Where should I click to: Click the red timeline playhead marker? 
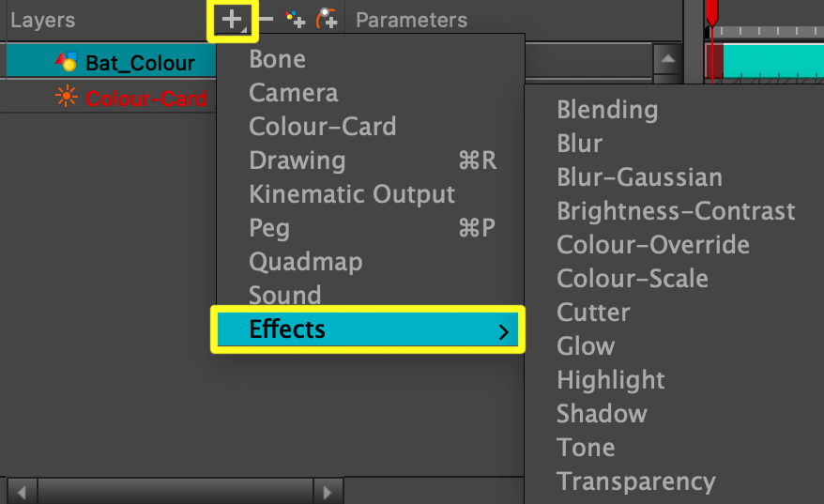pyautogui.click(x=711, y=13)
